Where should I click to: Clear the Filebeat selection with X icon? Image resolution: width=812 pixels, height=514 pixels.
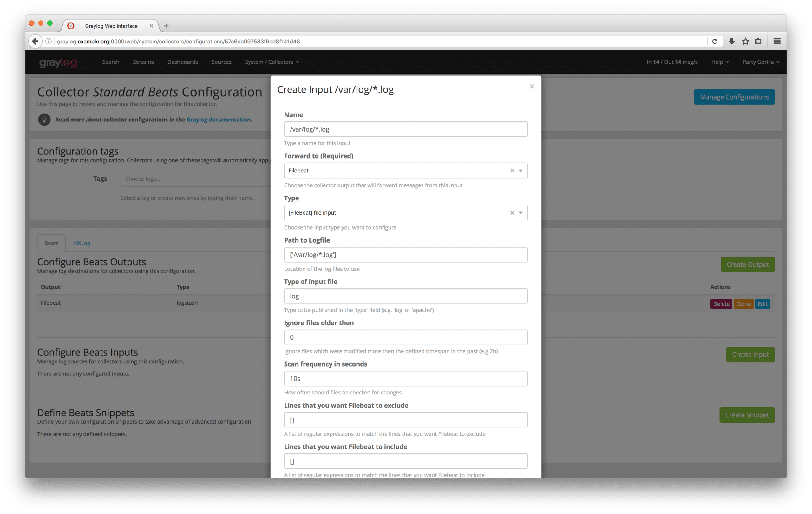pos(512,171)
